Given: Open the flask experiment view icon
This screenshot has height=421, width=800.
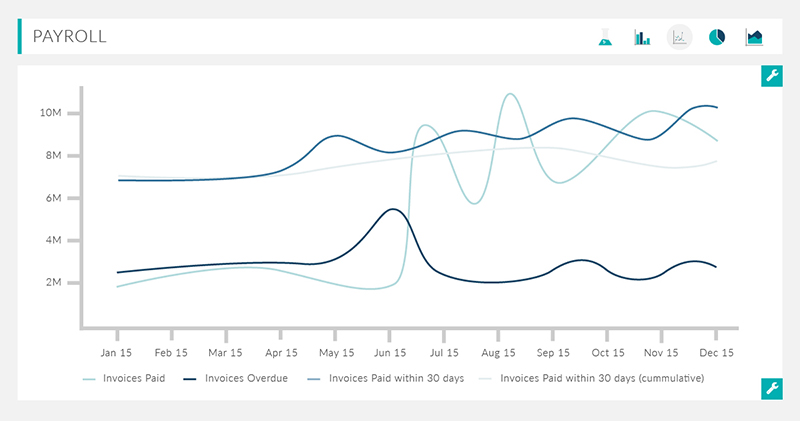Looking at the screenshot, I should (605, 37).
